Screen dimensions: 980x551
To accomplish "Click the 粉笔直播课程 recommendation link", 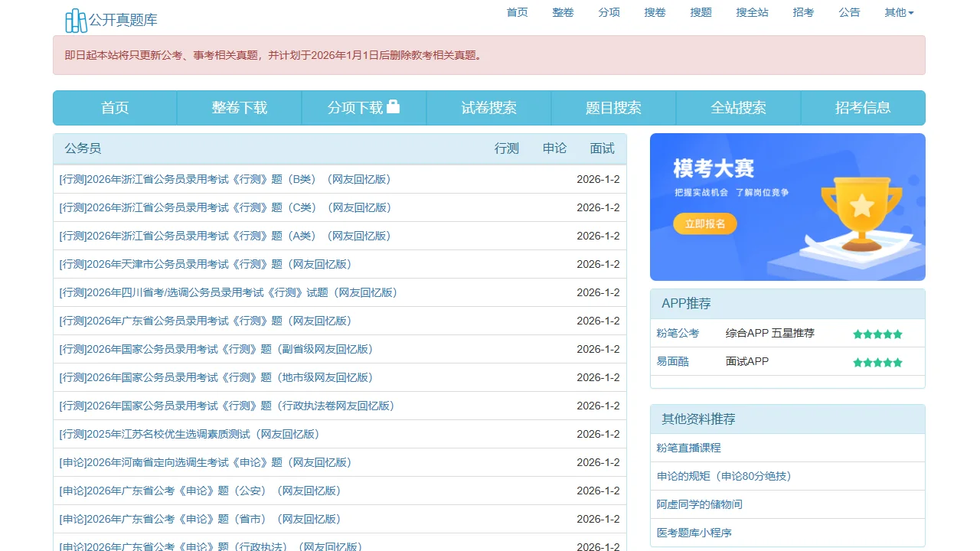I will click(x=689, y=448).
